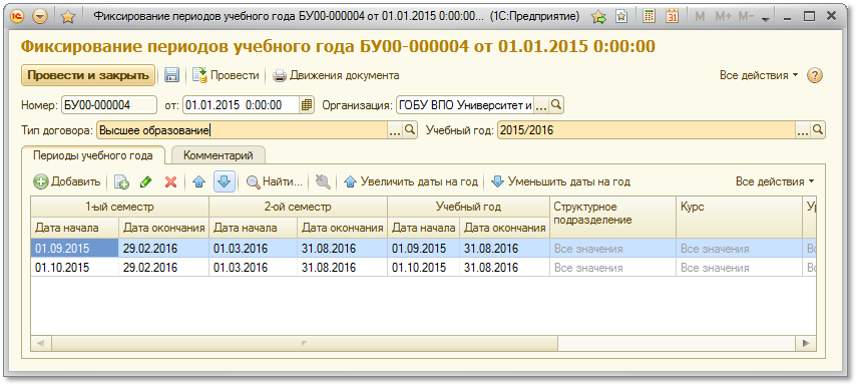The width and height of the screenshot is (858, 387).
Task: Focus the document date field
Action: click(x=241, y=105)
